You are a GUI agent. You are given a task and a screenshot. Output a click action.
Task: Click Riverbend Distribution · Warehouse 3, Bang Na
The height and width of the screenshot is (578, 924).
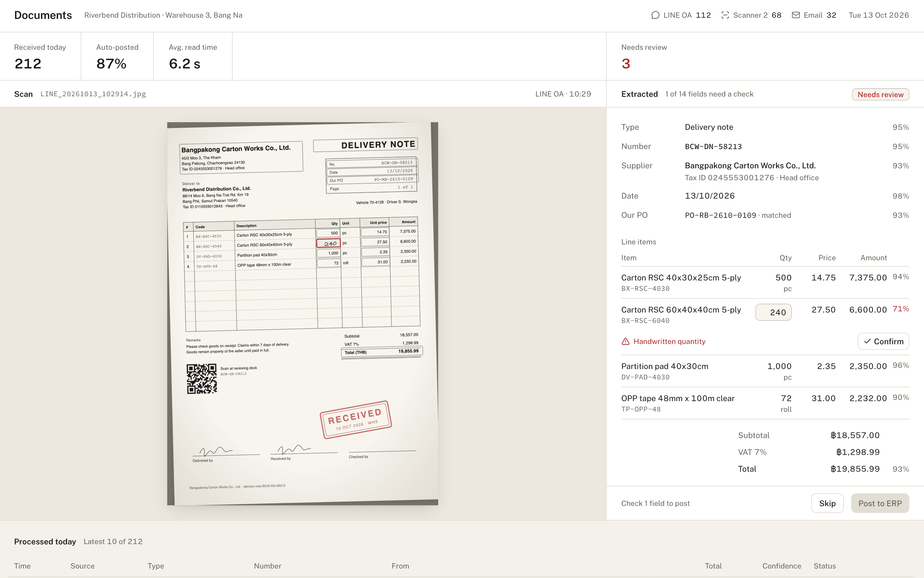(x=163, y=15)
